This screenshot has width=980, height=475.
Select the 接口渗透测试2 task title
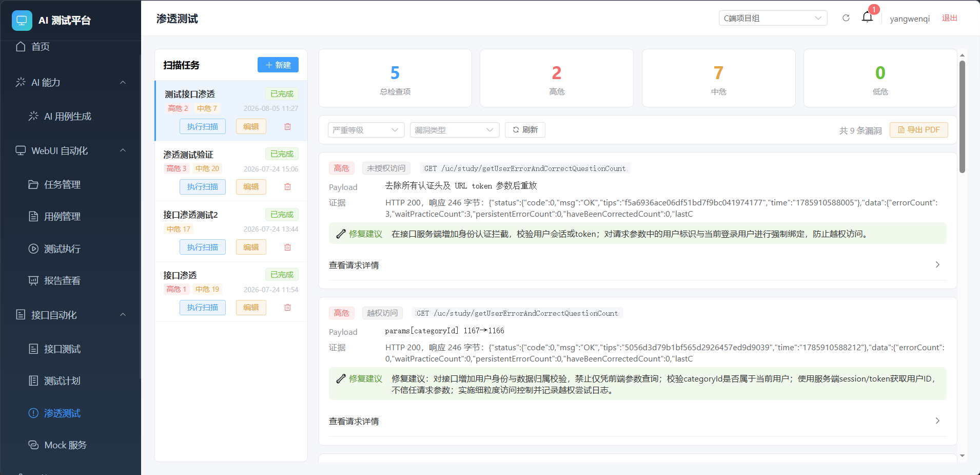point(190,215)
